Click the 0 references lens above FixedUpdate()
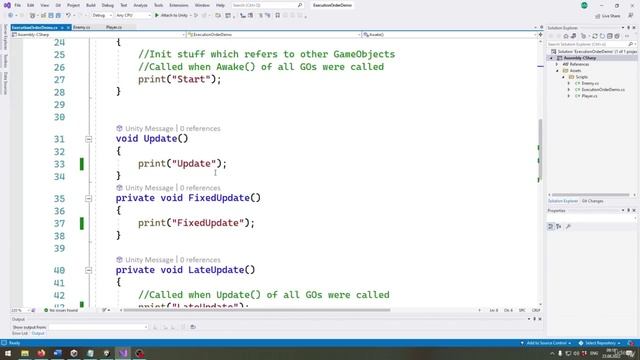This screenshot has height=360, width=640. click(200, 188)
